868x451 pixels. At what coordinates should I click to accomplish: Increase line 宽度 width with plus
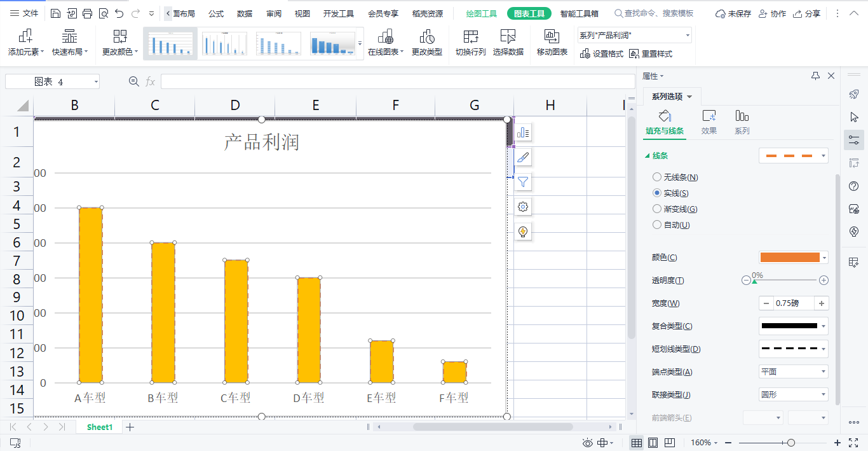tap(822, 303)
